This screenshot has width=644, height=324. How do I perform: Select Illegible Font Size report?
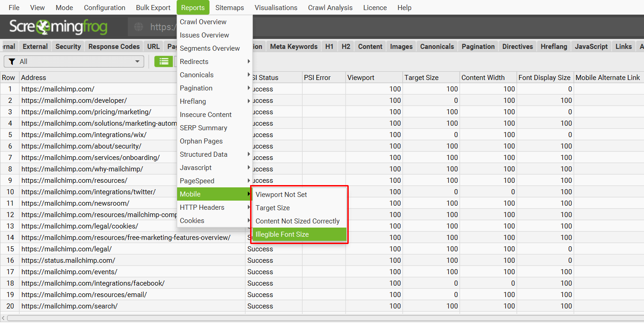click(299, 234)
